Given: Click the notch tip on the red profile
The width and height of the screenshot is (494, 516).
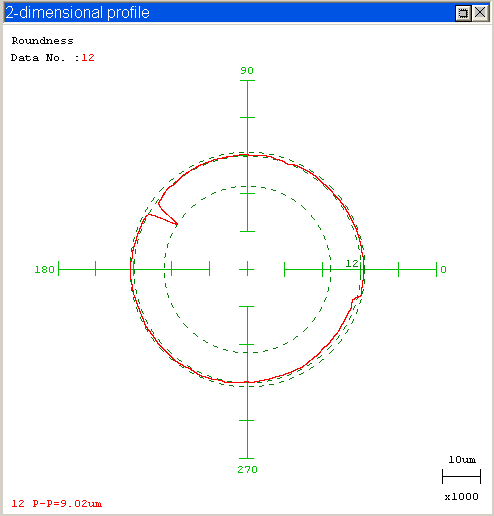Looking at the screenshot, I should tap(177, 224).
